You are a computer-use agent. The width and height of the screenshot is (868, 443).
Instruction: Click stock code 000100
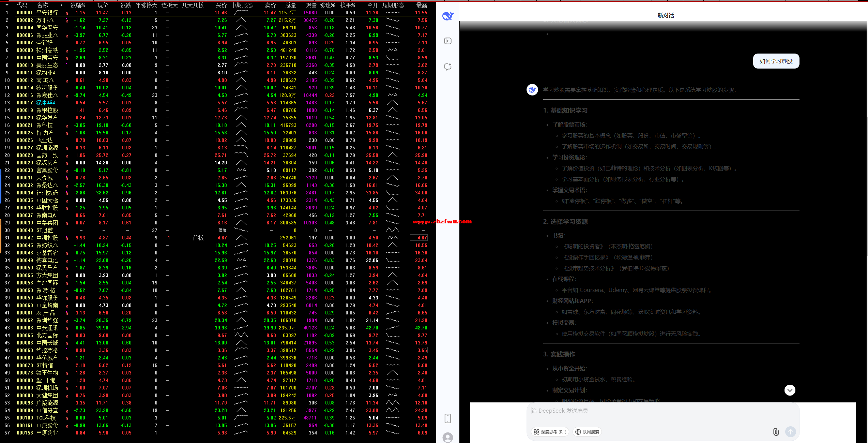pos(25,418)
